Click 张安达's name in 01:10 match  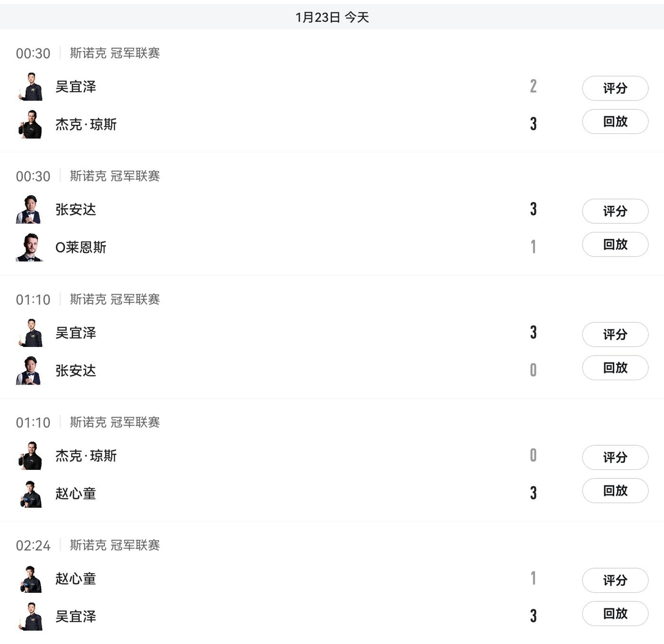(76, 371)
